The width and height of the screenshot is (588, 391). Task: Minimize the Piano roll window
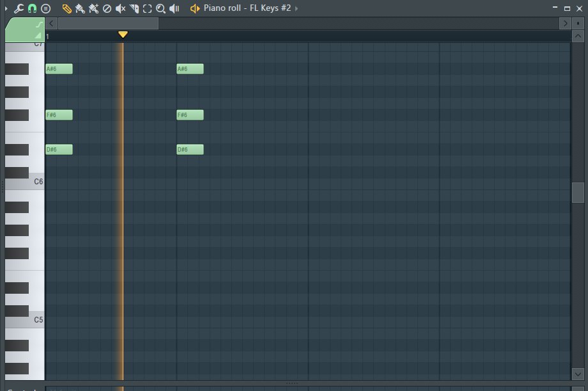pos(555,8)
